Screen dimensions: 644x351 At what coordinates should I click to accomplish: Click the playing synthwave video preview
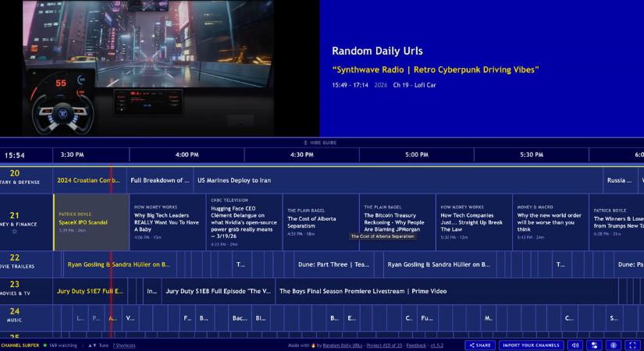[x=159, y=68]
